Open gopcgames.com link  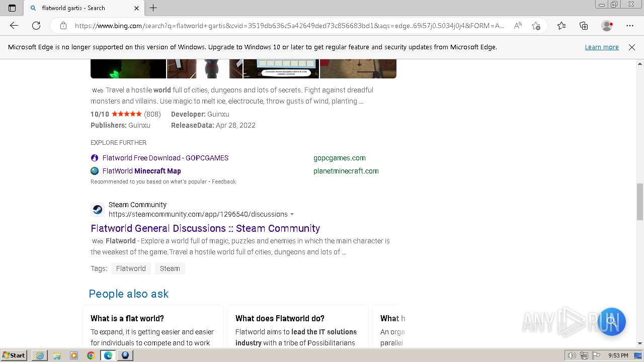[340, 158]
